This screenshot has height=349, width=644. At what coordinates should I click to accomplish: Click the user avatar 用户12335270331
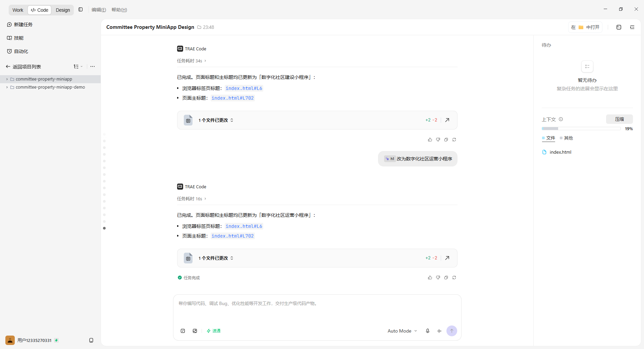point(10,340)
